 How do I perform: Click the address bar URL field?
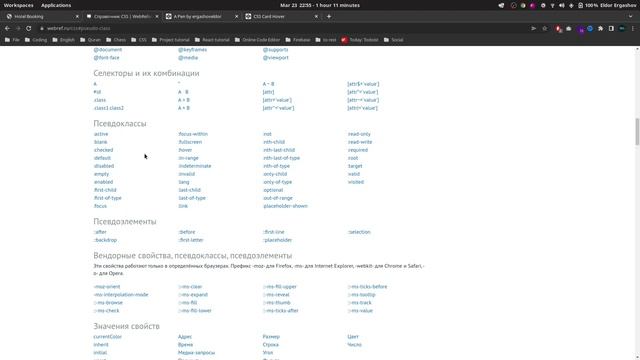(x=282, y=29)
